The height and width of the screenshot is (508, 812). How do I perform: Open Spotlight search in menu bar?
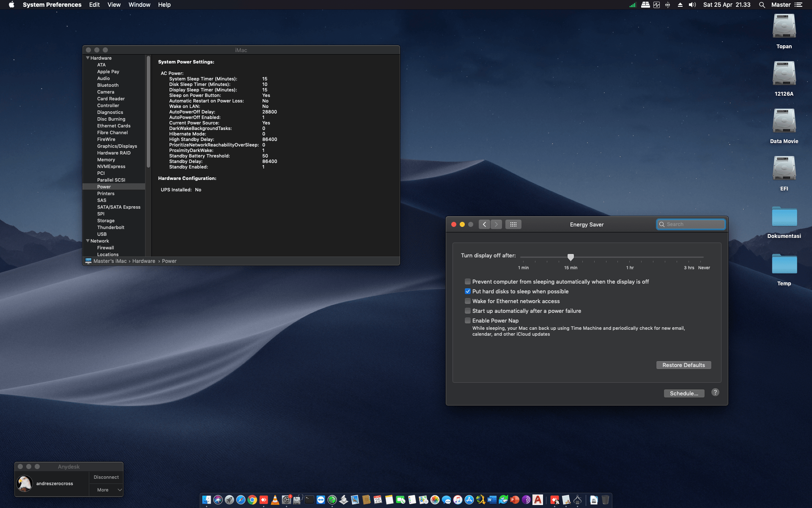(762, 5)
